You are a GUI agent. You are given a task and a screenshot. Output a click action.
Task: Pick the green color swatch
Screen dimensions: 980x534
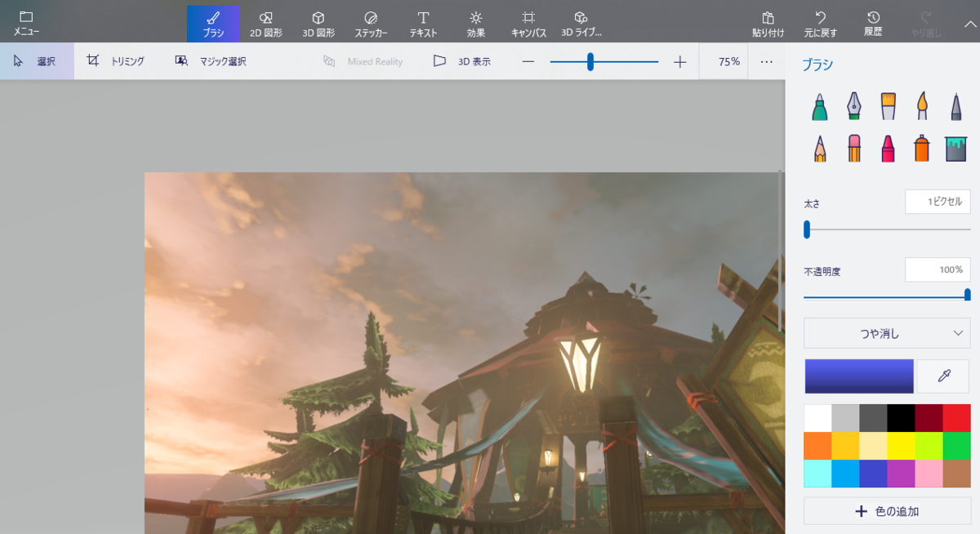[x=956, y=446]
